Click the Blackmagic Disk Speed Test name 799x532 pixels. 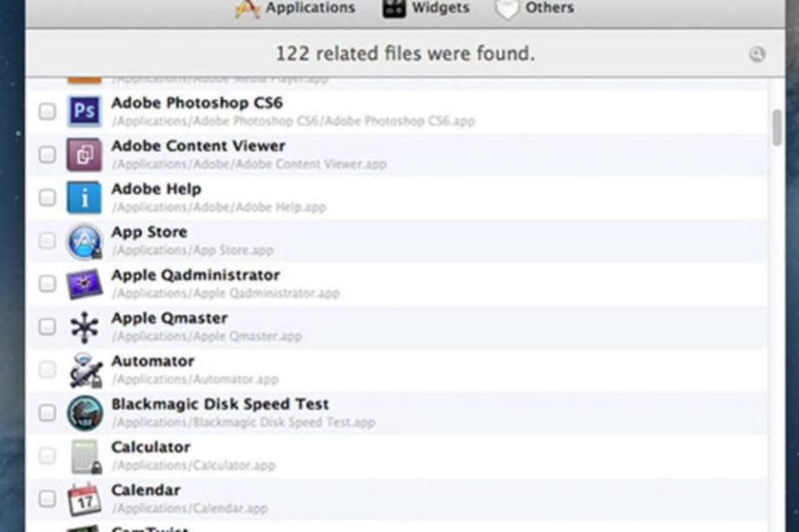[x=220, y=404]
